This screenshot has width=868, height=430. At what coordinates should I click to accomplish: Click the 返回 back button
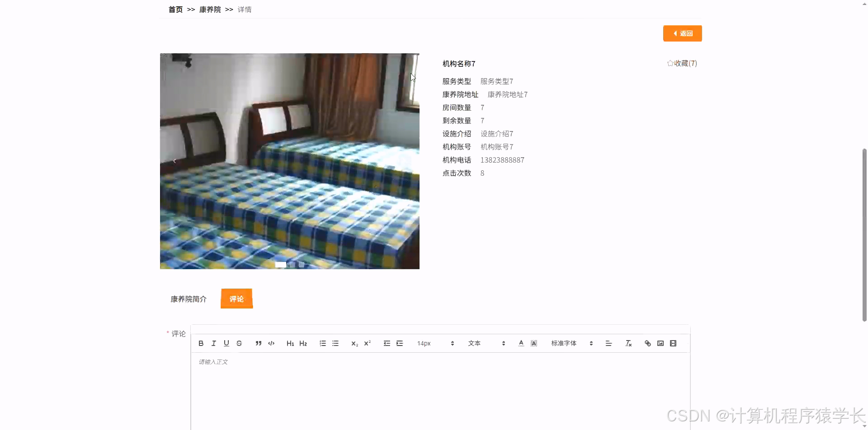(x=682, y=33)
